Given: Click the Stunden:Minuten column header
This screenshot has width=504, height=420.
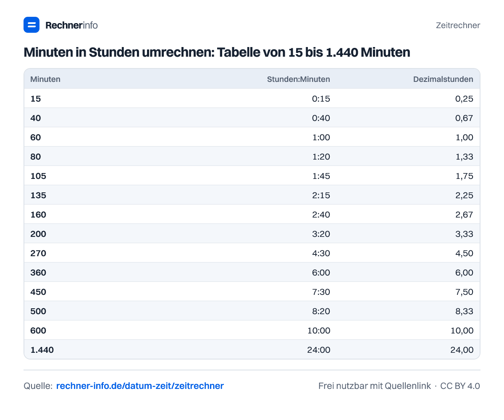Looking at the screenshot, I should click(x=299, y=79).
